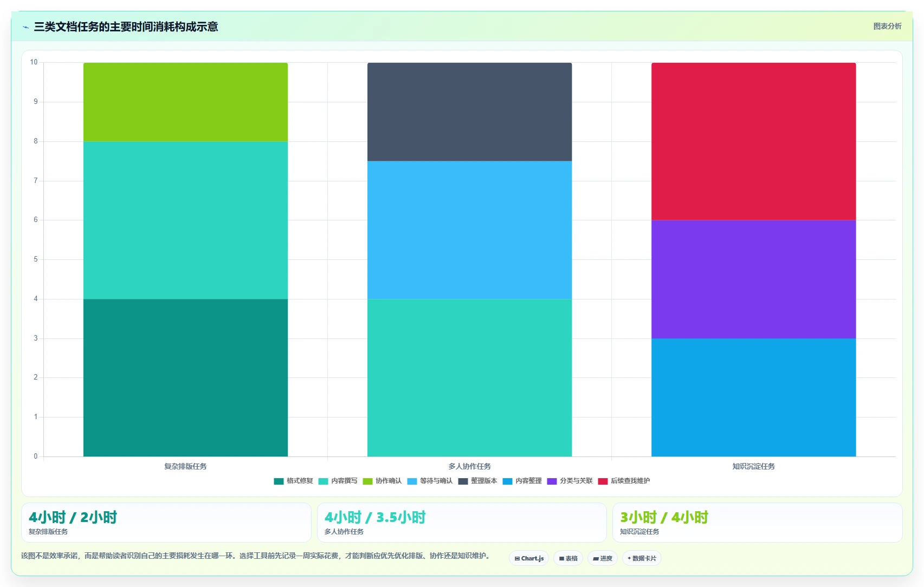
Task: Click the blue 内容整理 segment in 知识沉淀任务 bar
Action: click(x=753, y=397)
